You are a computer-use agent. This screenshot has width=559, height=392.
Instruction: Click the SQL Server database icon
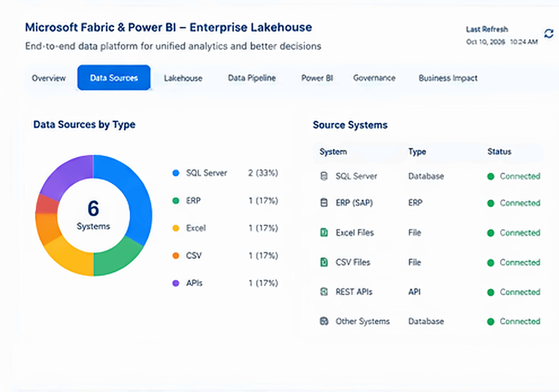tap(324, 176)
